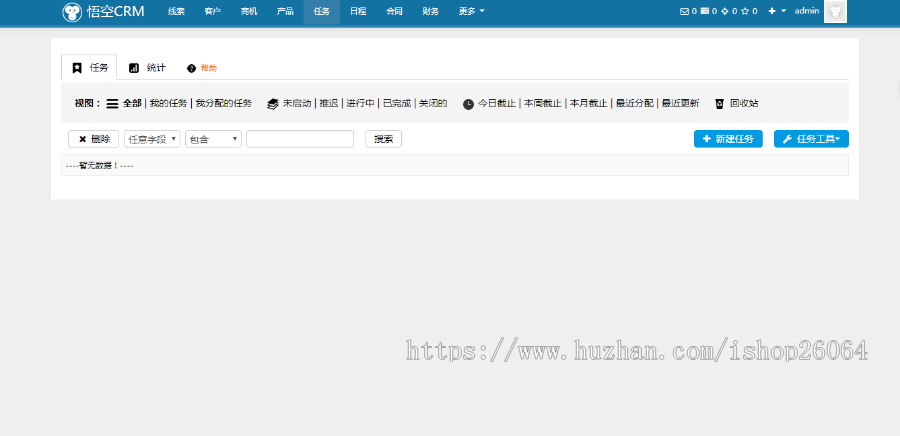Click the clock deadline icon
The image size is (900, 436).
pyautogui.click(x=468, y=104)
